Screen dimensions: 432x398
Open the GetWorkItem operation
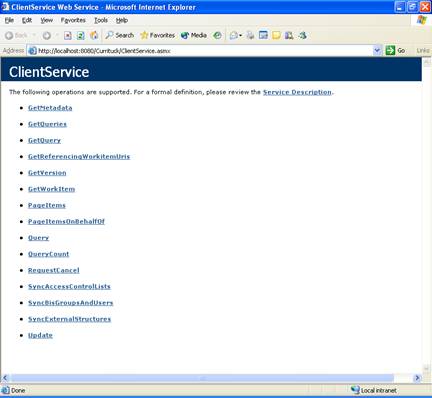51,189
